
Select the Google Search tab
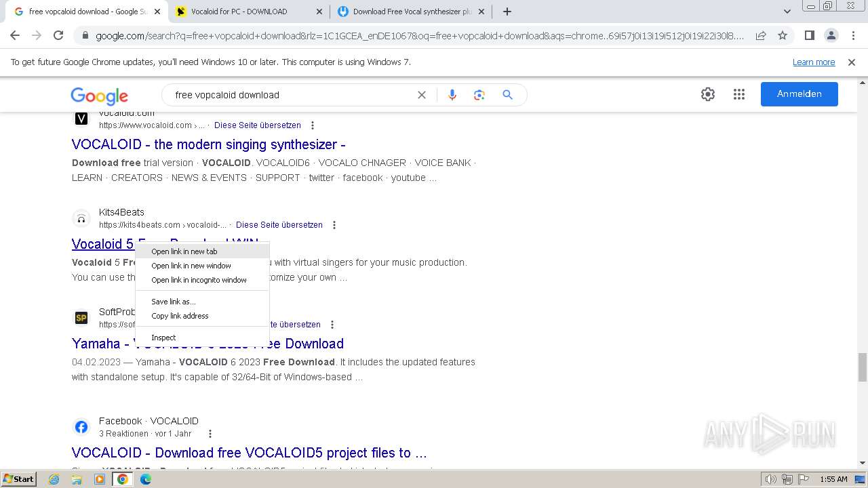coord(87,12)
